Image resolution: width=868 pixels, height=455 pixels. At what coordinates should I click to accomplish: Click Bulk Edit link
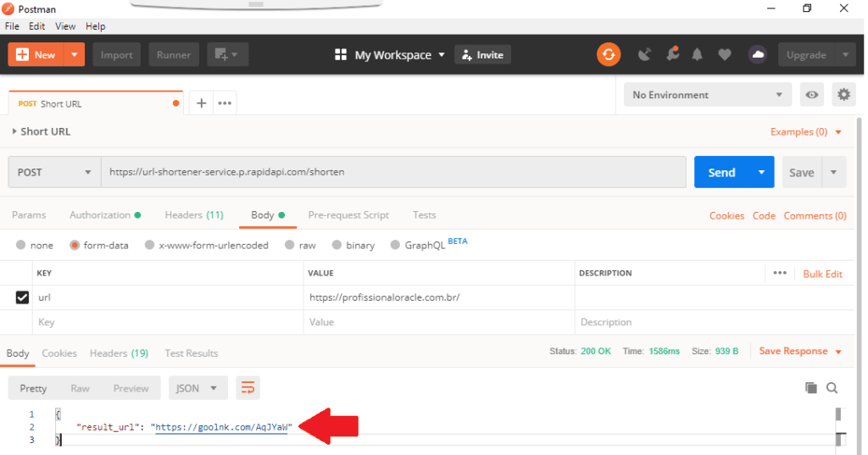point(822,274)
